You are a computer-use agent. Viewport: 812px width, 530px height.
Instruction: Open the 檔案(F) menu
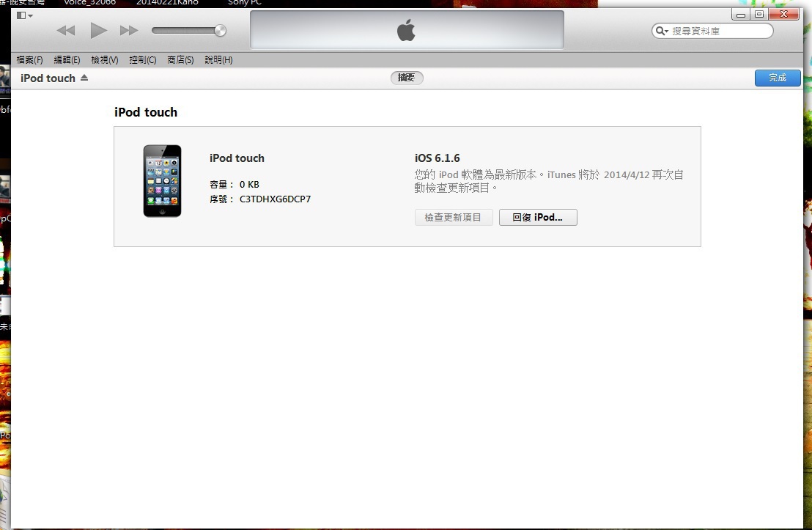(x=29, y=60)
